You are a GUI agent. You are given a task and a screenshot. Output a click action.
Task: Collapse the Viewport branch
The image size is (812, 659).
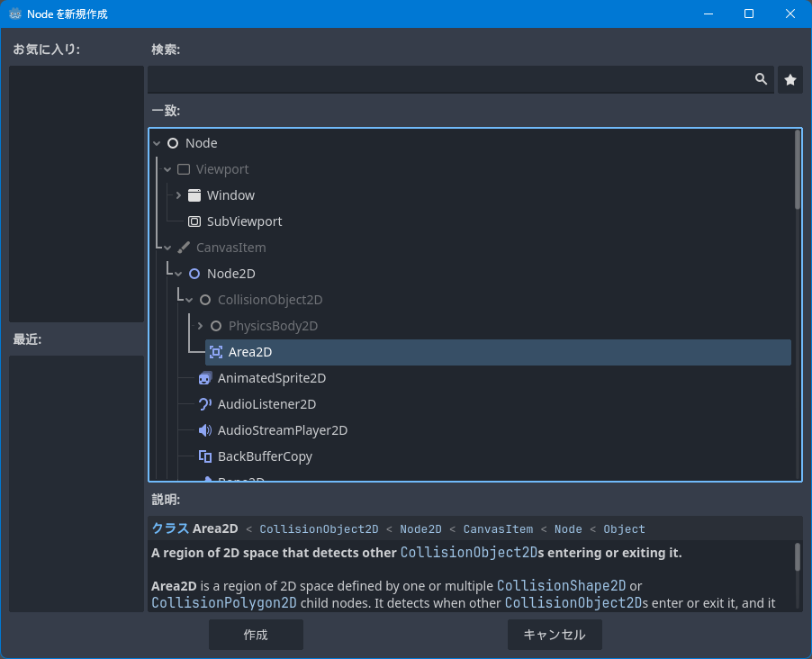167,169
